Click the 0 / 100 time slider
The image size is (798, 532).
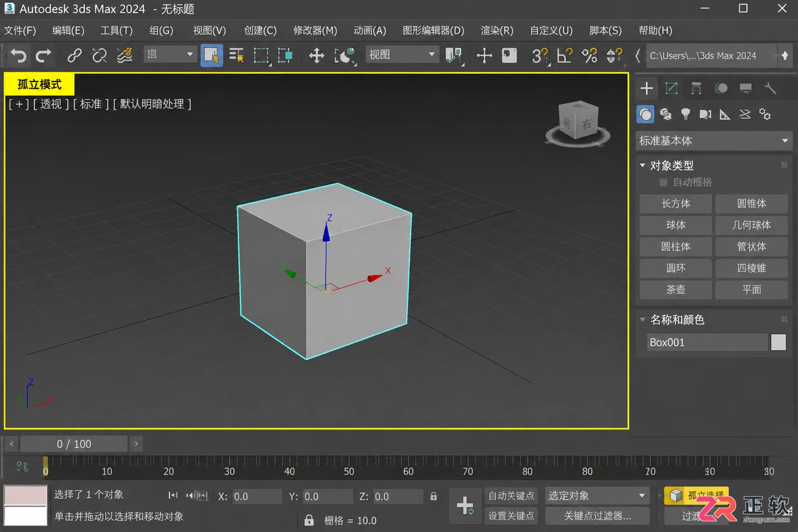[74, 444]
